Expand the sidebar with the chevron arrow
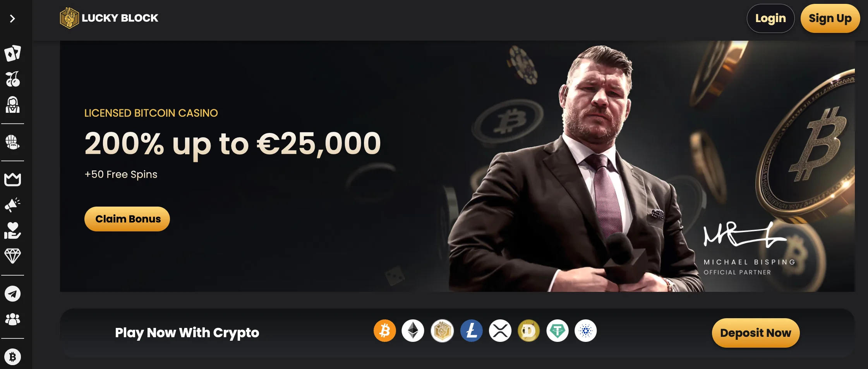This screenshot has height=369, width=868. click(12, 19)
